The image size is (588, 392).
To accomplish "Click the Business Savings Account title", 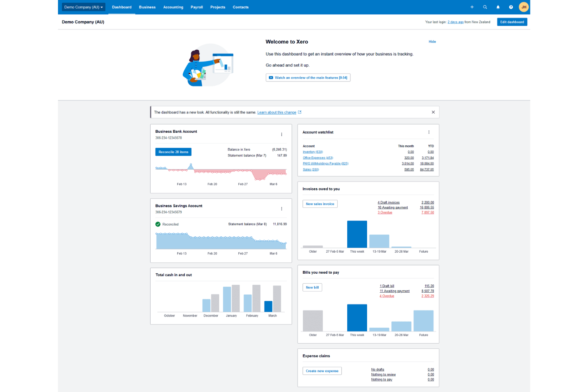I will (x=179, y=206).
